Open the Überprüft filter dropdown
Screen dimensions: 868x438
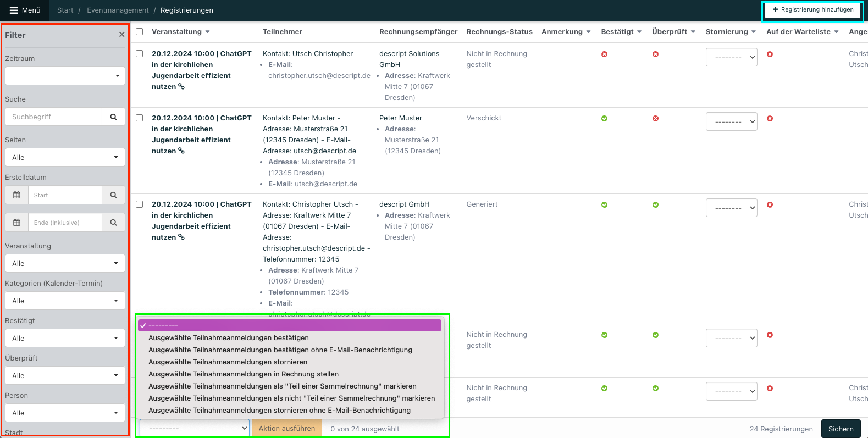point(65,375)
